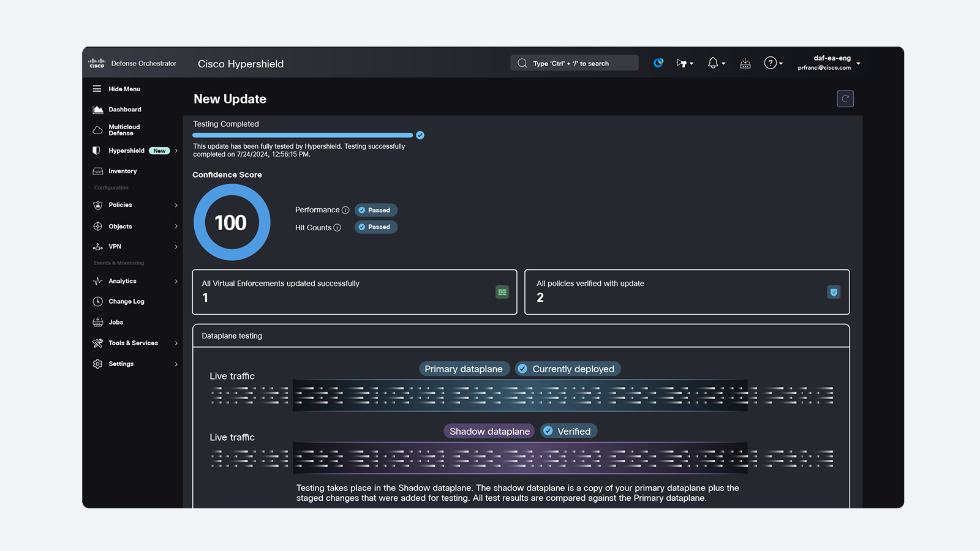The image size is (980, 551).
Task: Expand the Objects submenu chevron
Action: pyautogui.click(x=176, y=227)
